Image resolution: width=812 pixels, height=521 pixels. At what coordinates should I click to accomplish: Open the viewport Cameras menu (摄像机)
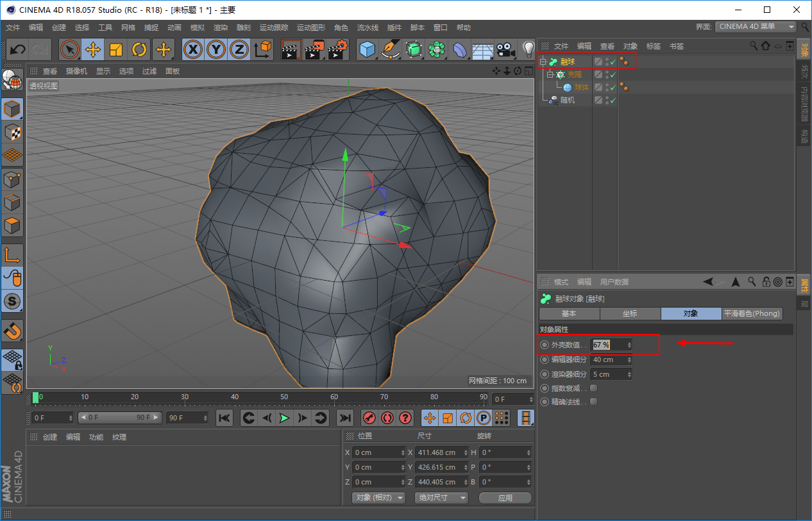[x=76, y=71]
